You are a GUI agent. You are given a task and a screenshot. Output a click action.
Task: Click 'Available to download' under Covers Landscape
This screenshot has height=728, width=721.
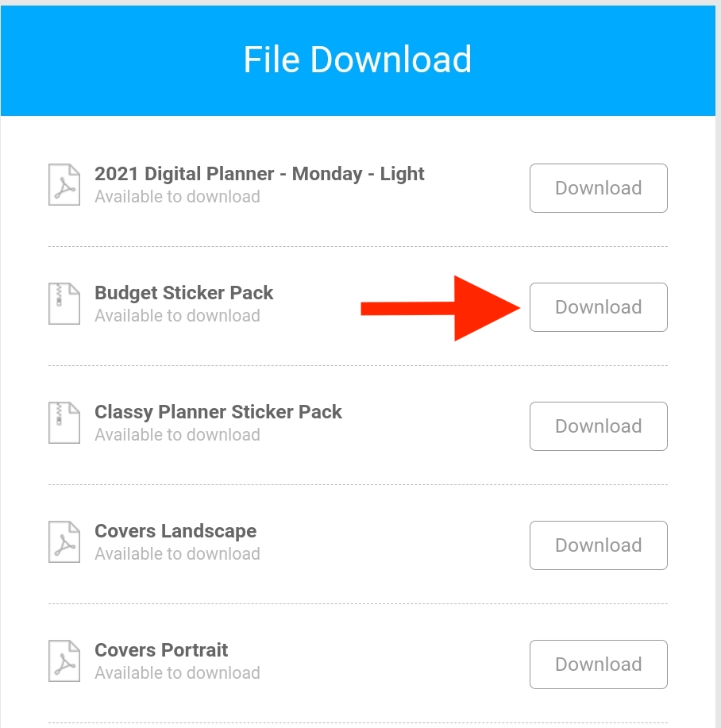click(177, 554)
